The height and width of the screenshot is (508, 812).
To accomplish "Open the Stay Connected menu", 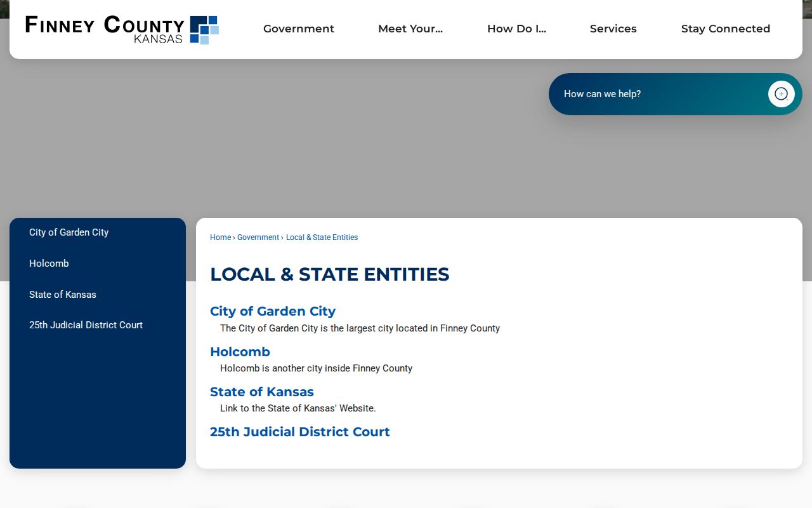I will click(726, 29).
